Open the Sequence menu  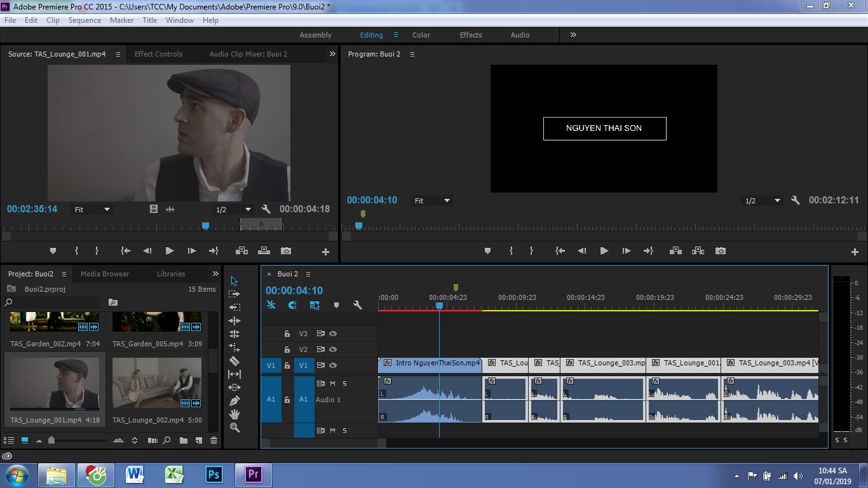(x=85, y=20)
